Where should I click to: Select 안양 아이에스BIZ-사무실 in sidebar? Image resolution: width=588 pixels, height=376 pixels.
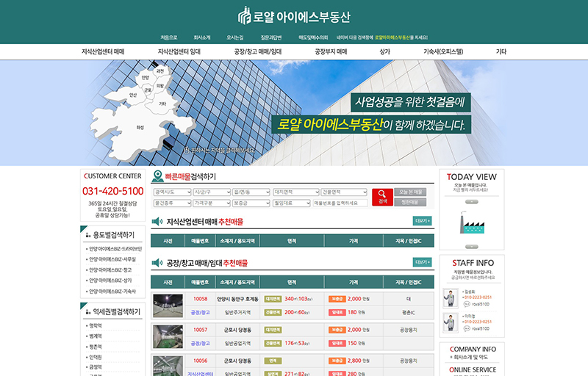[x=112, y=259]
